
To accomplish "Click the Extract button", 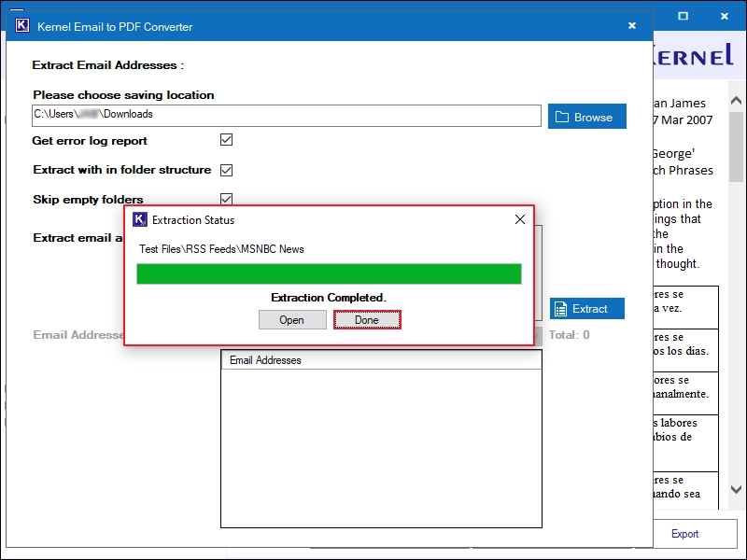I will [587, 309].
